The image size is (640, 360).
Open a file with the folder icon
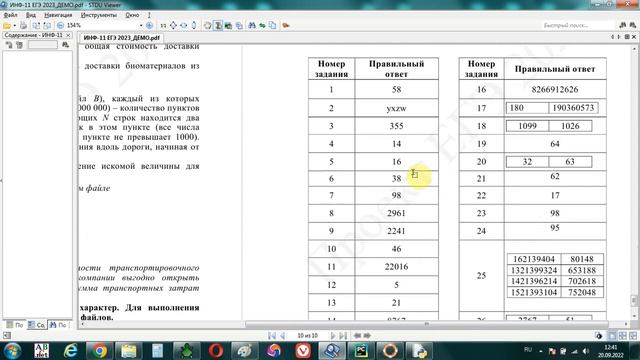(x=7, y=25)
